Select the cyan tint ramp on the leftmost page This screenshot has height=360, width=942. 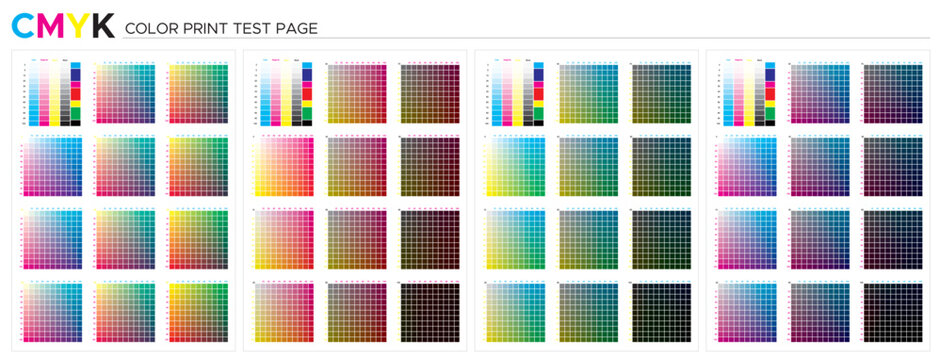34,94
